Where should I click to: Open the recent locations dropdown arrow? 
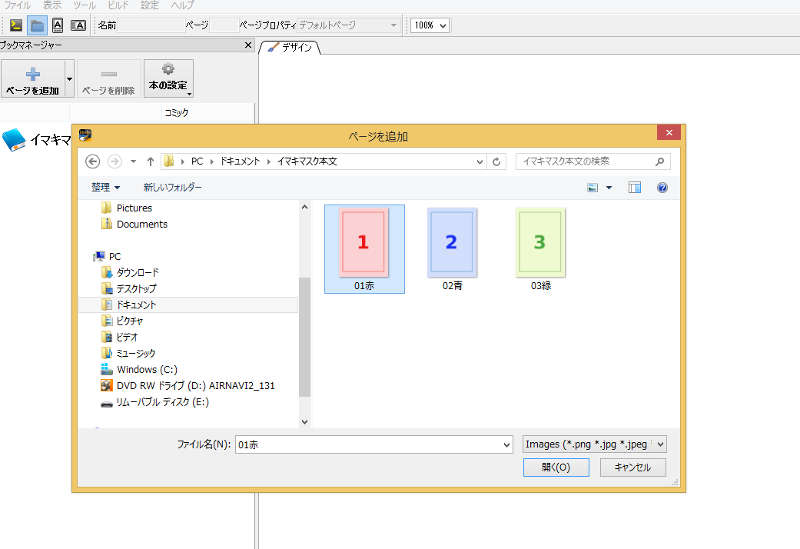133,162
